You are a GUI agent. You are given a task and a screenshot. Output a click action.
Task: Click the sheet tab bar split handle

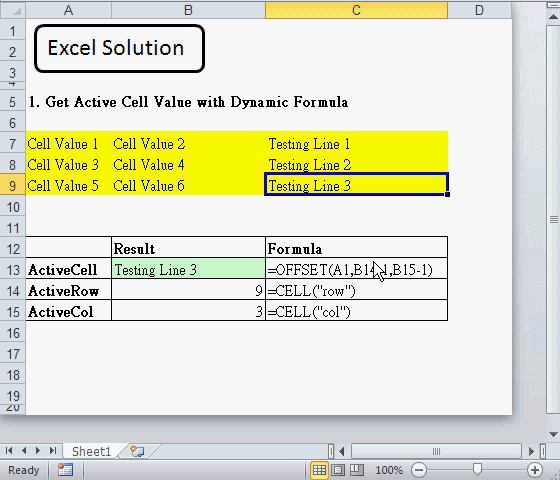pos(331,451)
